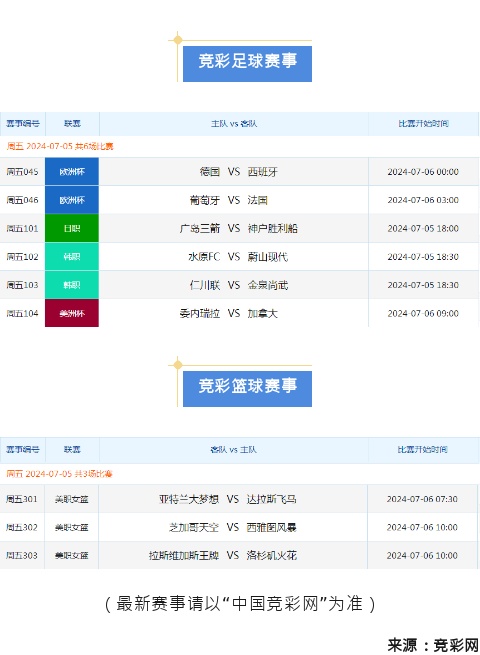Image resolution: width=480 pixels, height=655 pixels.
Task: Click 美职女篮 in row 周五302
Action: 71,527
